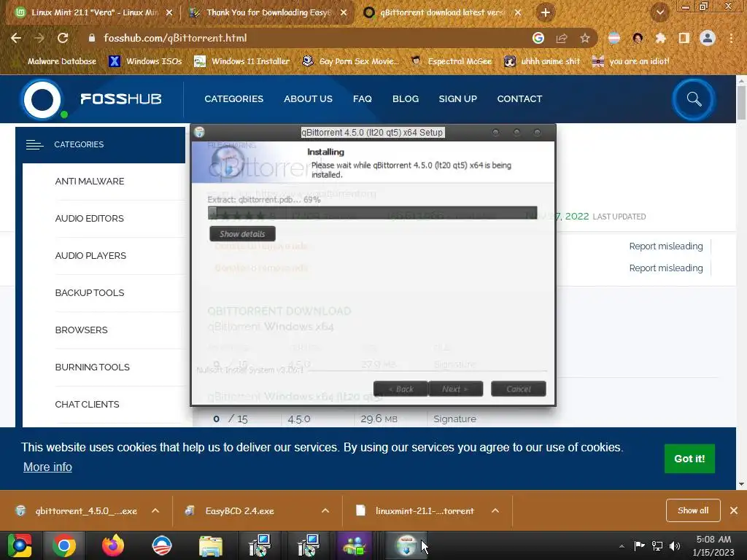This screenshot has width=747, height=560.
Task: Open the downloaded EasyBCD 2.4.exe item
Action: coord(239,511)
